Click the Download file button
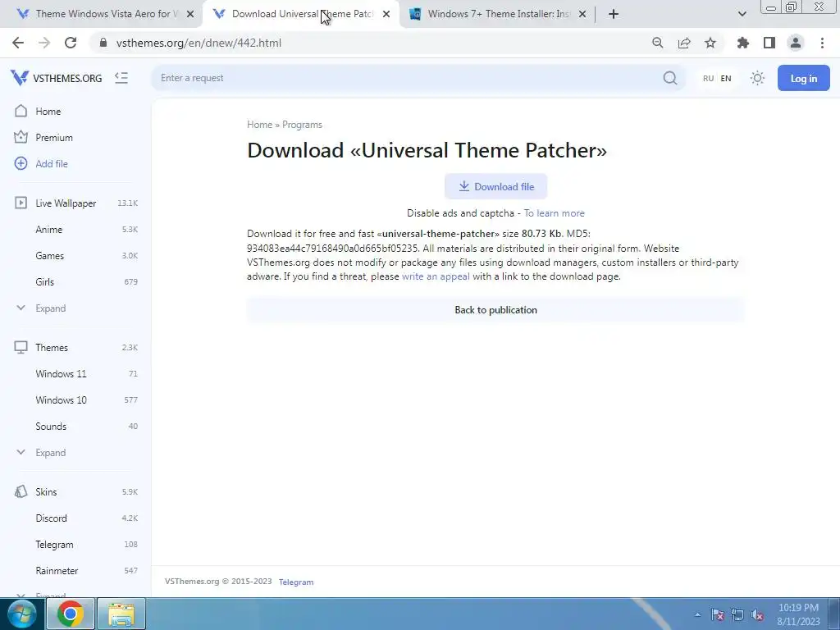 [x=495, y=186]
